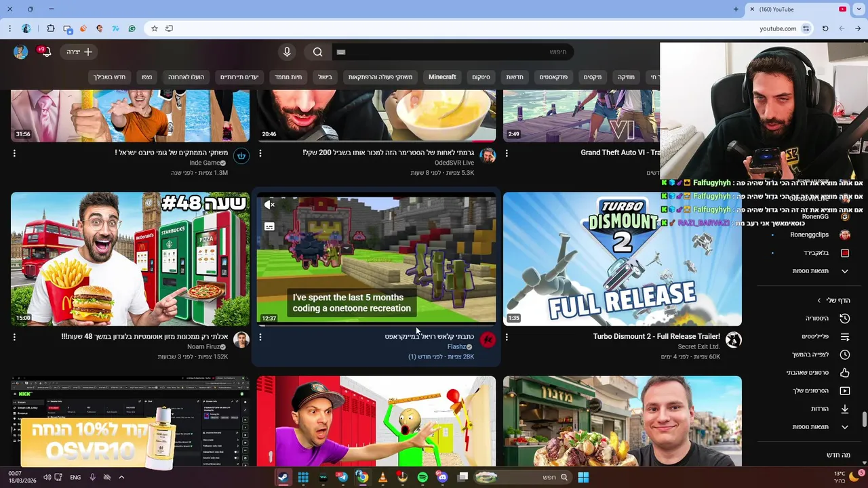Image resolution: width=868 pixels, height=488 pixels.
Task: Toggle system volume speaker icon
Action: (x=47, y=477)
